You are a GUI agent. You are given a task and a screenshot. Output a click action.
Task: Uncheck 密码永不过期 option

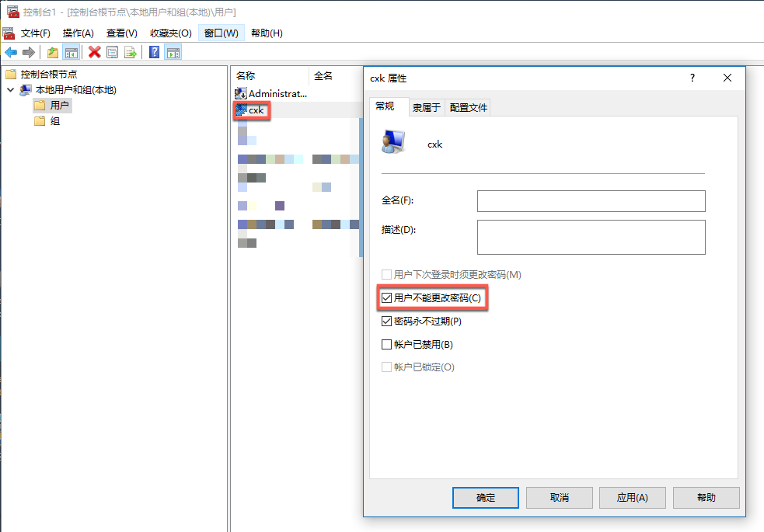385,321
